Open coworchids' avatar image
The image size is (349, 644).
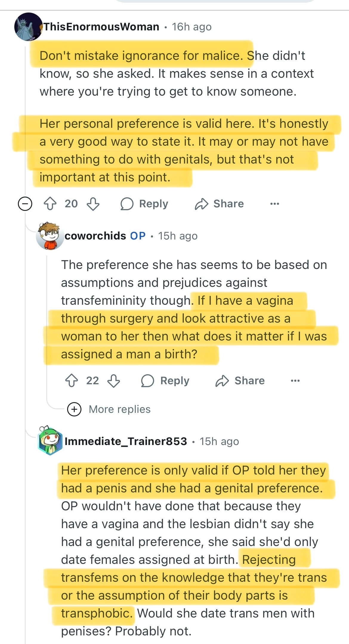tap(50, 236)
